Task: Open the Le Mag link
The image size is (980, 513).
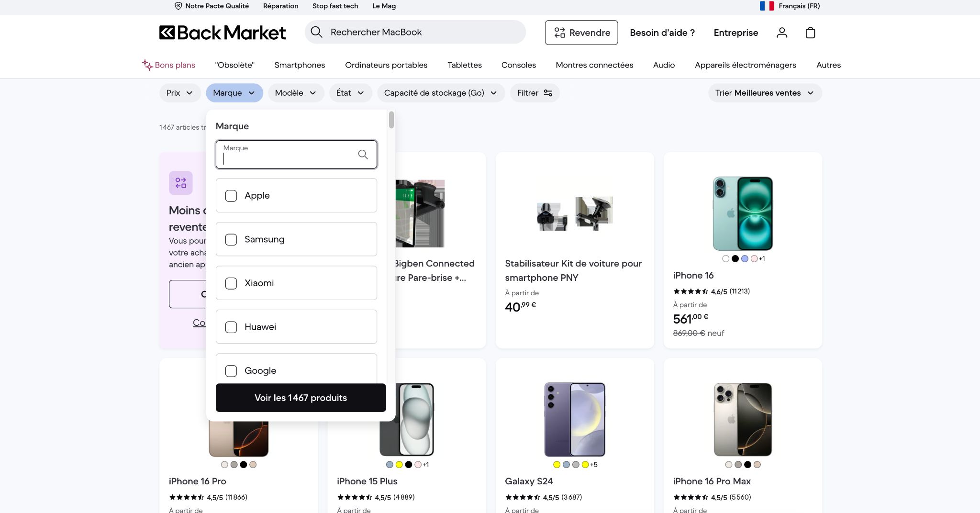Action: (x=384, y=6)
